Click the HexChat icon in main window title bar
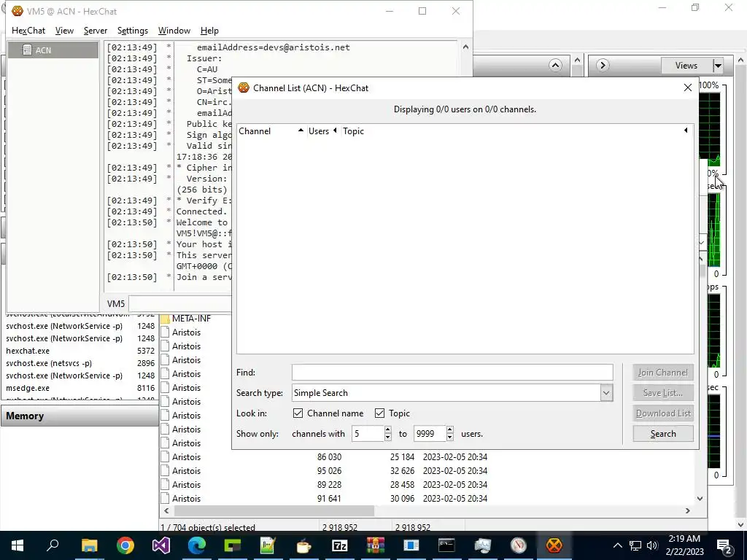 coord(18,11)
